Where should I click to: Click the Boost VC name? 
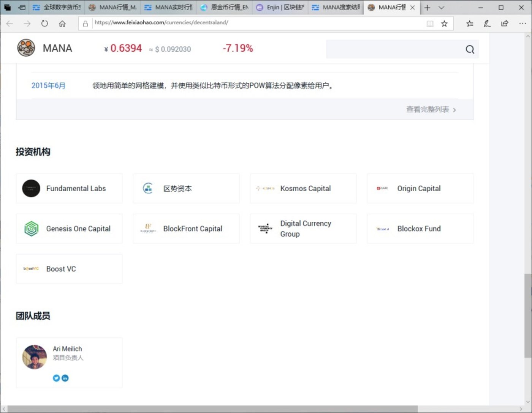61,269
